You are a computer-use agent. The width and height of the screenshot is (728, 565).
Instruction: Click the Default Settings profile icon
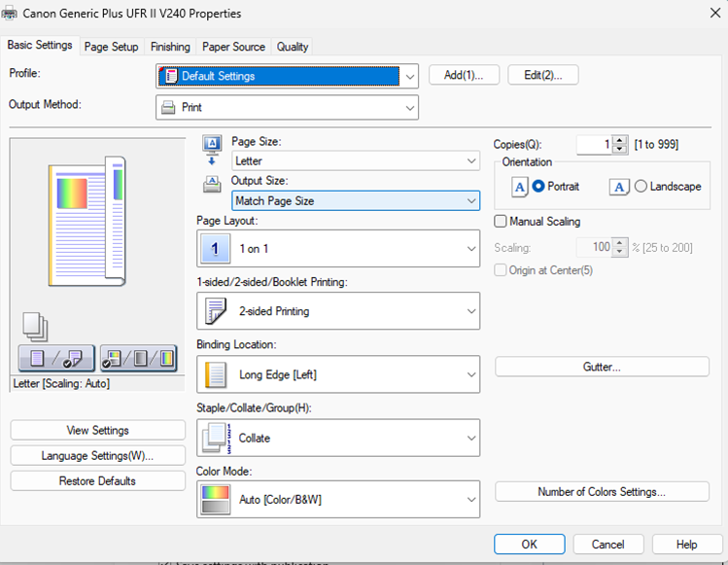click(171, 76)
